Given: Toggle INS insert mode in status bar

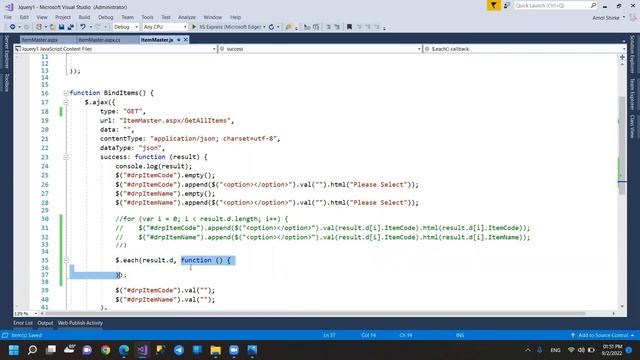Looking at the screenshot, I should point(460,335).
